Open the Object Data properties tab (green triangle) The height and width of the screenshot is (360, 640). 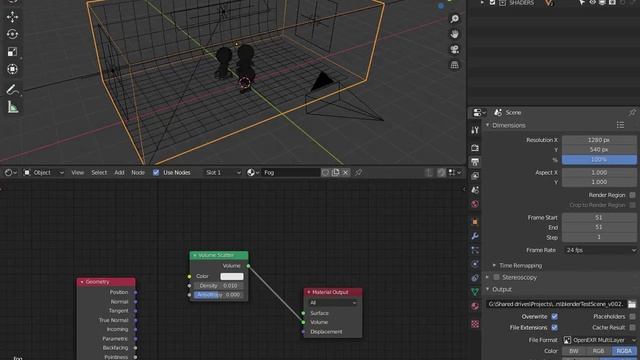tap(475, 292)
